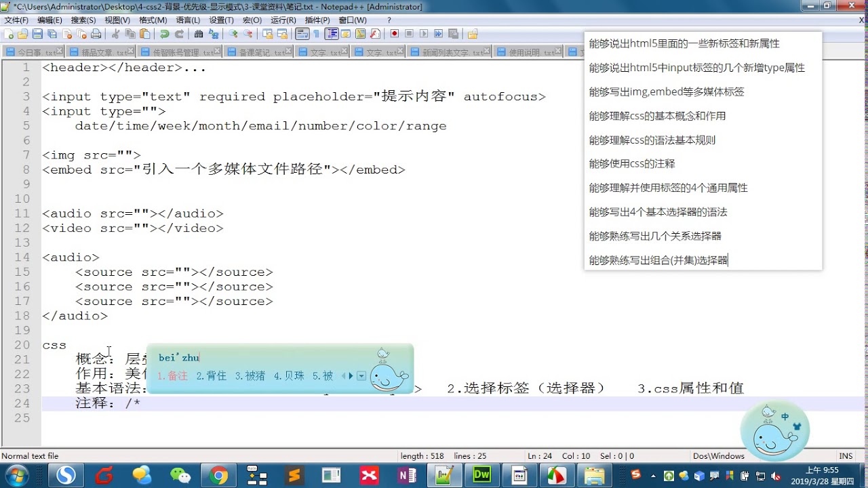Image resolution: width=868 pixels, height=488 pixels.
Task: Open the 编辑(E) menu
Action: tap(50, 20)
